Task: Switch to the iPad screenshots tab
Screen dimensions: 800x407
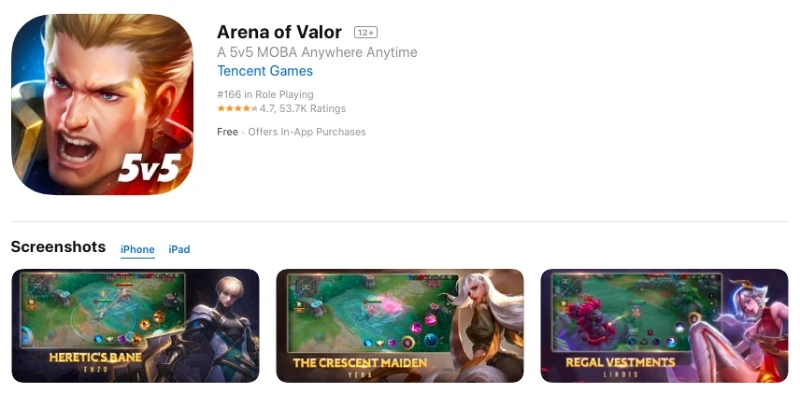Action: tap(179, 249)
